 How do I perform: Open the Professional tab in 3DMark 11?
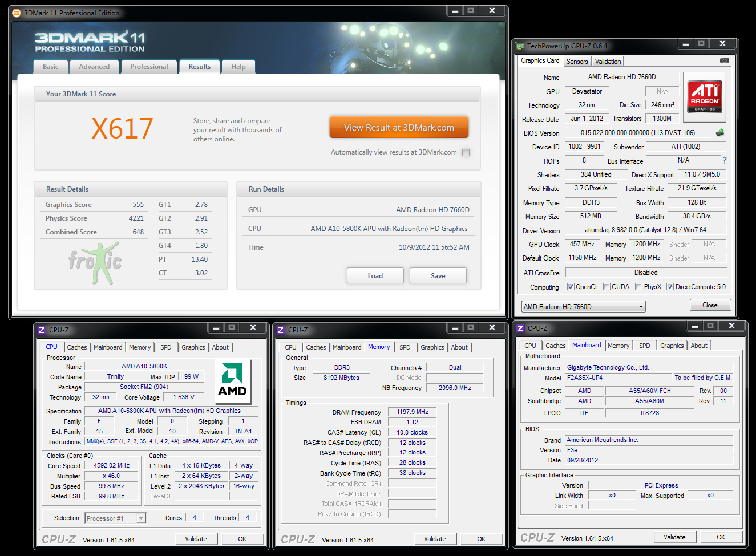tap(149, 67)
